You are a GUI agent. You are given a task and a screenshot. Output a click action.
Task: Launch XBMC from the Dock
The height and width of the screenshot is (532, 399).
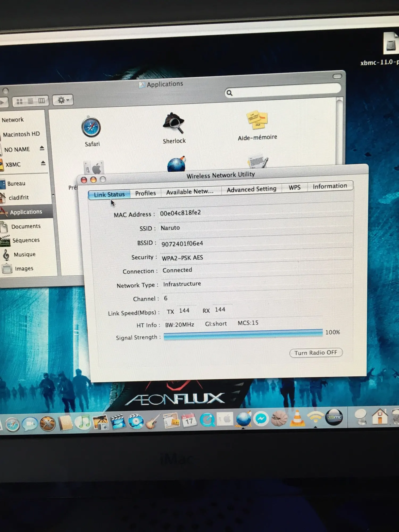[x=334, y=417]
